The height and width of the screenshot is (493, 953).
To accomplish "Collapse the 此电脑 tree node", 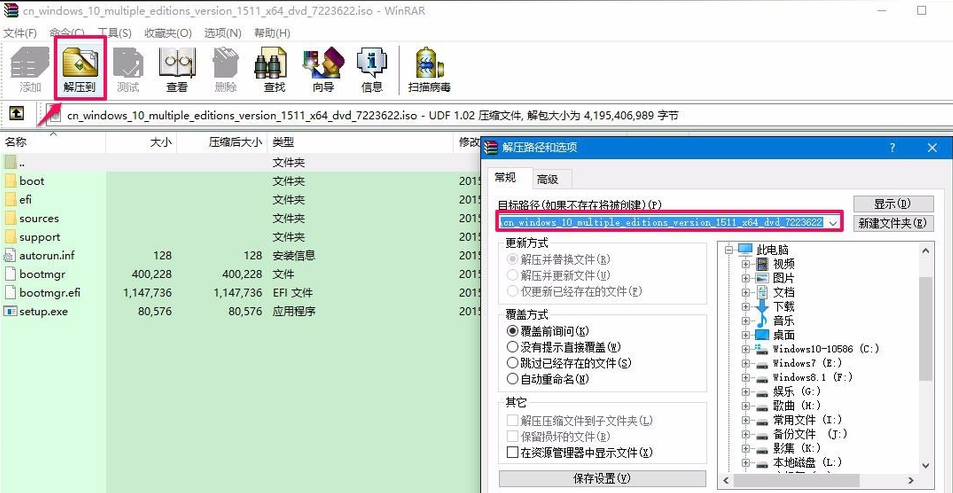I will [x=731, y=249].
